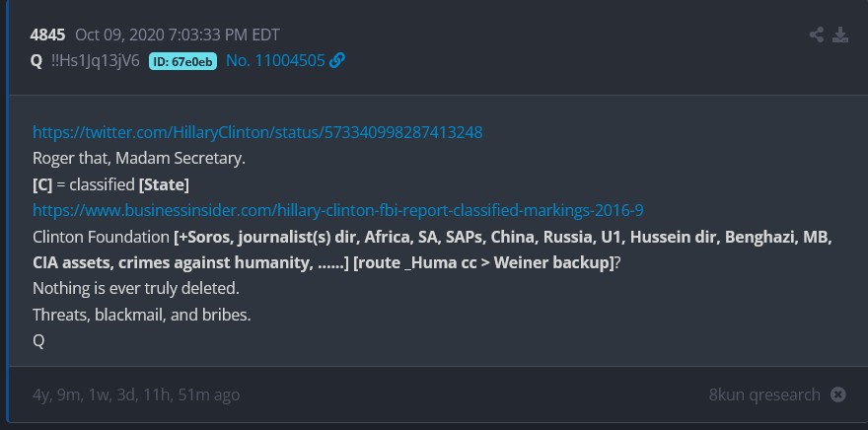Open the No. 11004505 post link

coord(275,61)
